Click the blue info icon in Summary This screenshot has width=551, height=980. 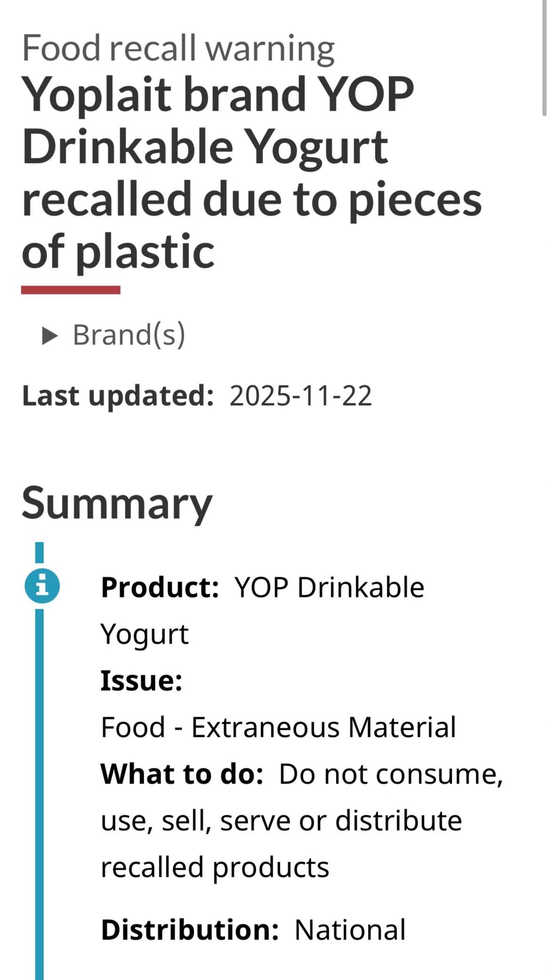42,587
